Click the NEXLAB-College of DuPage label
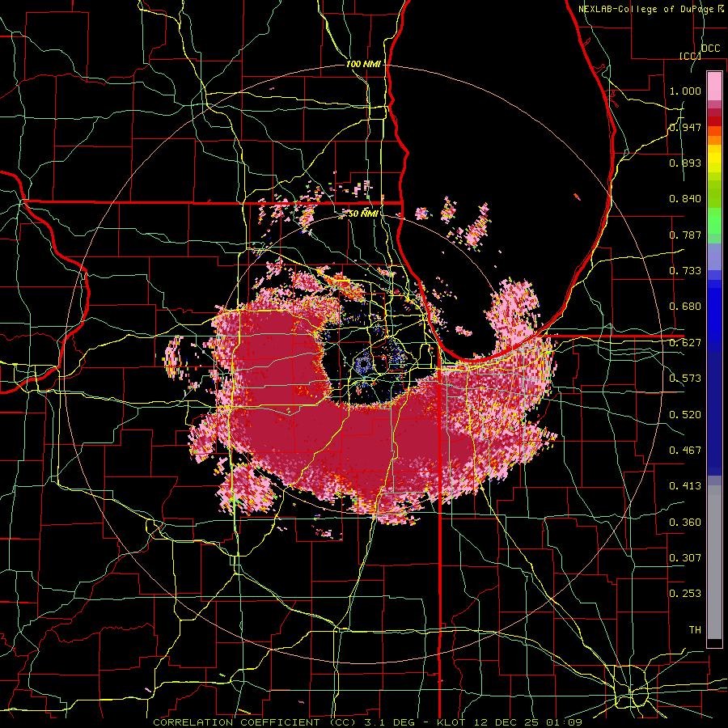Screen dimensions: 728x728 (x=645, y=9)
